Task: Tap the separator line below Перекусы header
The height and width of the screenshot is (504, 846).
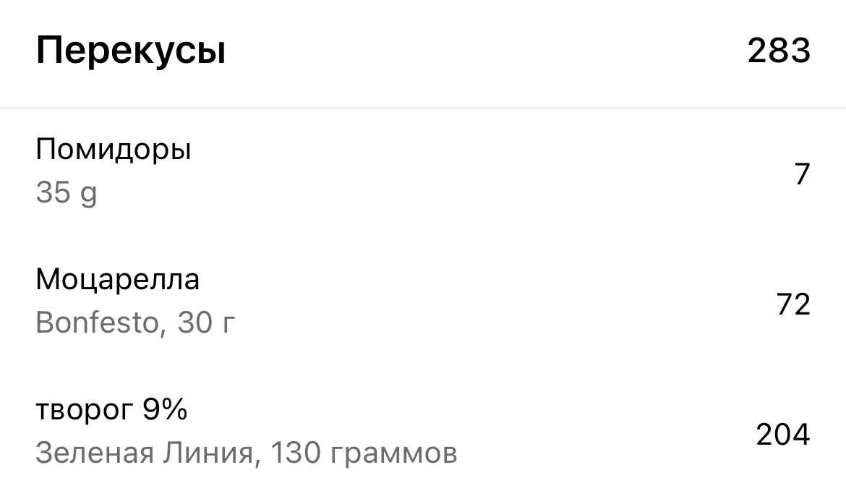Action: tap(423, 108)
